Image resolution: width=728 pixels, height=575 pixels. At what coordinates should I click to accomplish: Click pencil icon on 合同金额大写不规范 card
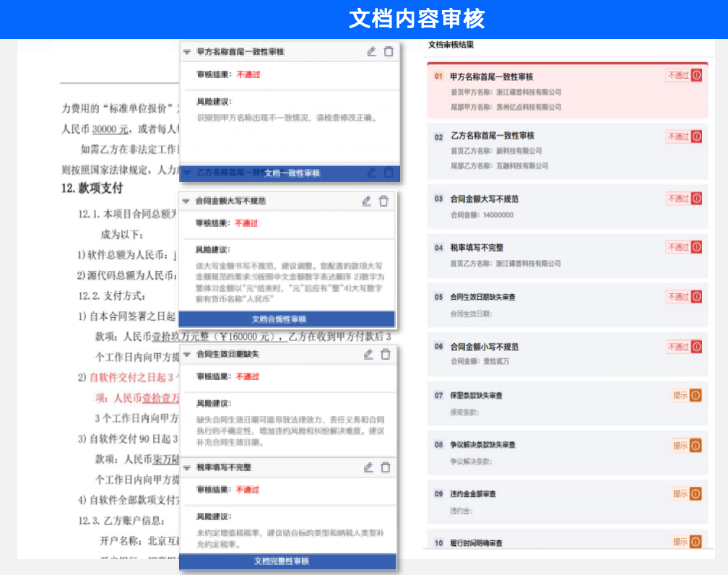pos(367,201)
